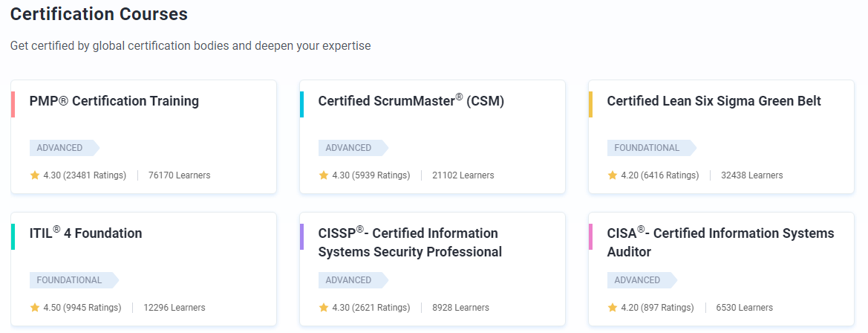The image size is (868, 333).
Task: Click the pink color bar on the PMP card
Action: tap(13, 104)
